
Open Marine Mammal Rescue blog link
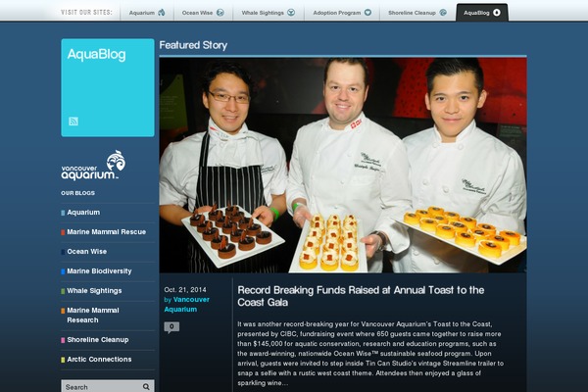pyautogui.click(x=107, y=232)
